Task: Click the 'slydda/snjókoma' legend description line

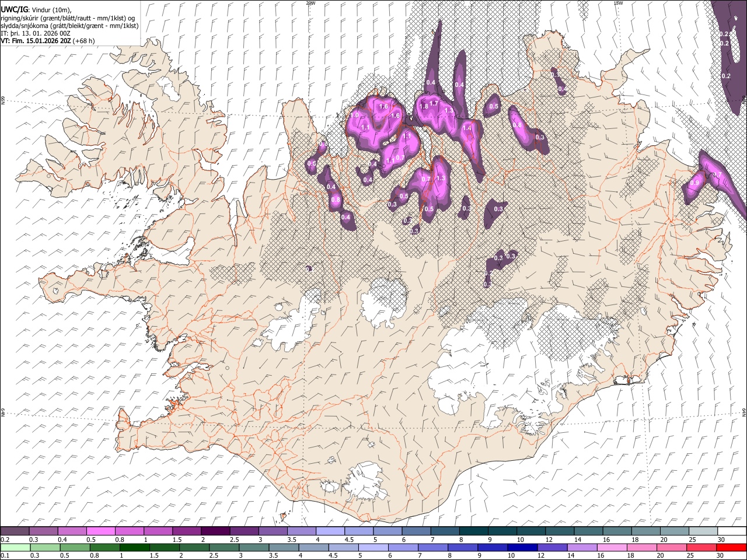Action: coord(69,26)
